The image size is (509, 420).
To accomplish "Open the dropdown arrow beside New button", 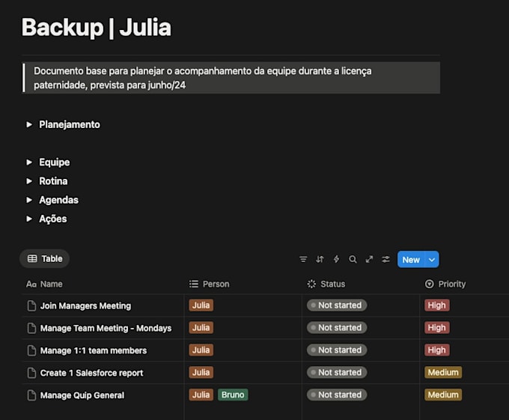I will (432, 259).
